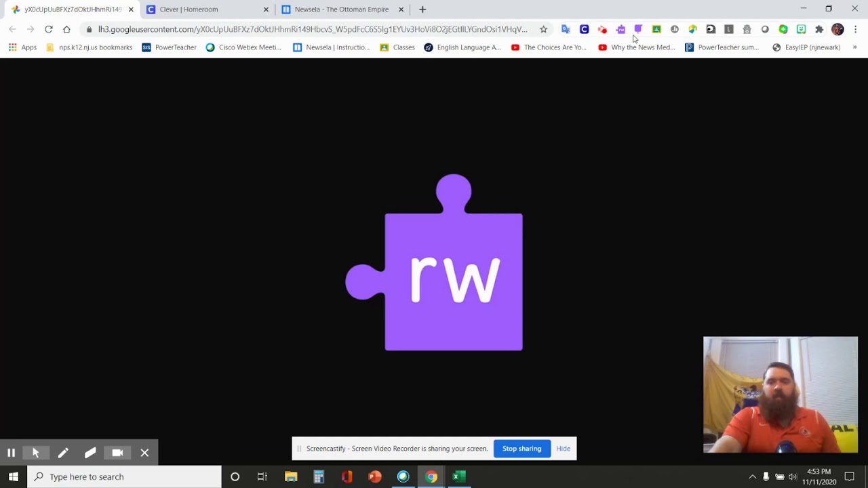Show hidden system tray icons
Screen dimensions: 868x488
click(x=752, y=476)
